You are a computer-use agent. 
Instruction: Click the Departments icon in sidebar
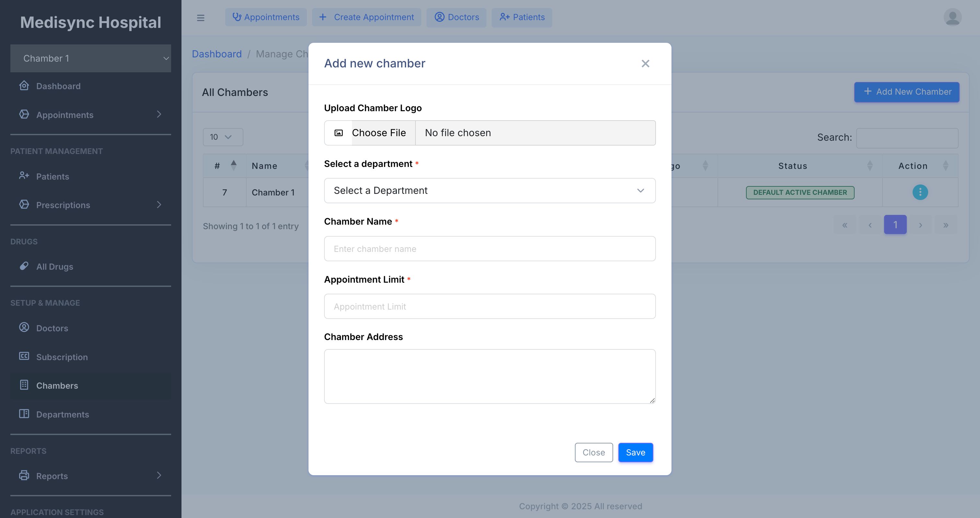tap(24, 414)
